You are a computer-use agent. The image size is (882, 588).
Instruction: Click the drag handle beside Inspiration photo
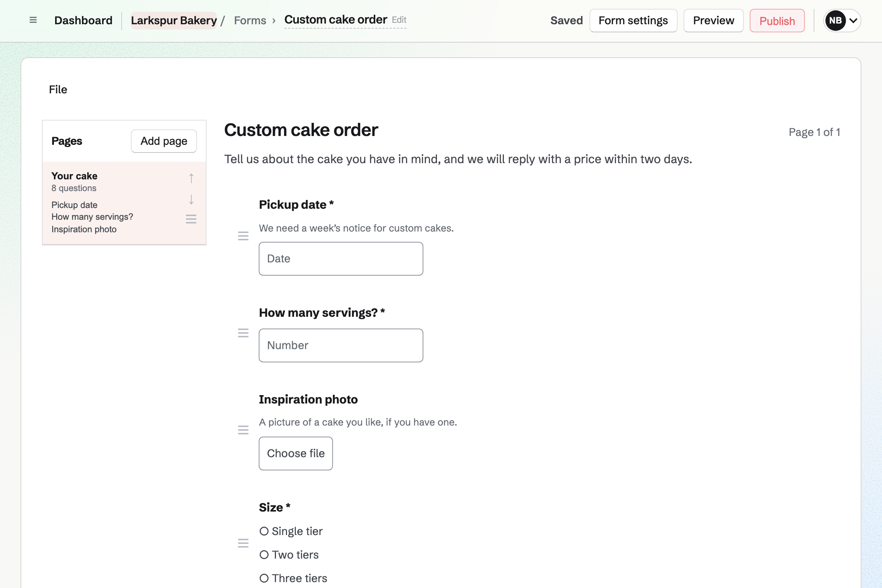(x=243, y=430)
